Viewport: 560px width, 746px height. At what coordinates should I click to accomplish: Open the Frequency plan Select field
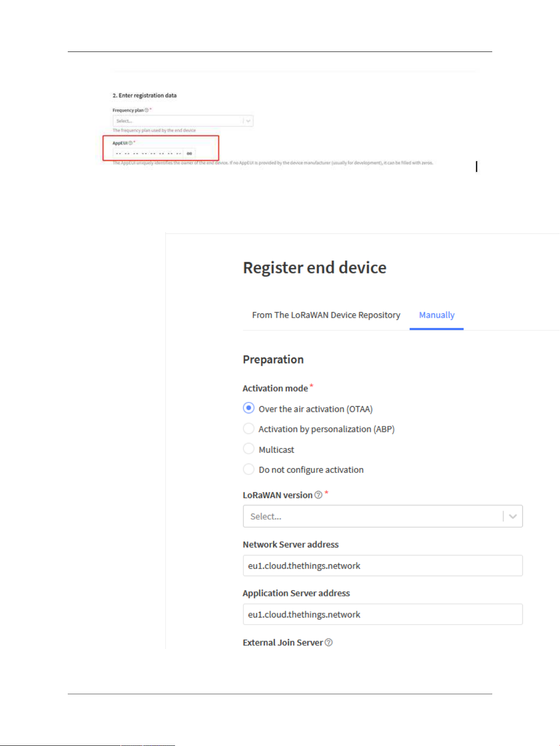[x=183, y=121]
